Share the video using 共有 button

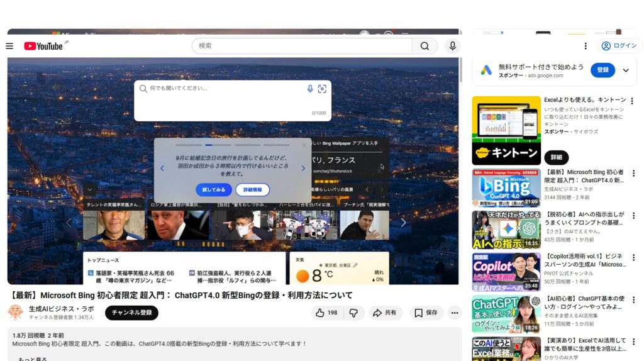385,313
